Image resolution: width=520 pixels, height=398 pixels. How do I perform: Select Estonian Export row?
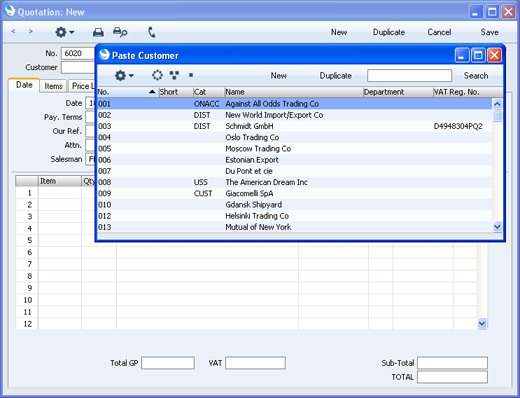pyautogui.click(x=294, y=160)
